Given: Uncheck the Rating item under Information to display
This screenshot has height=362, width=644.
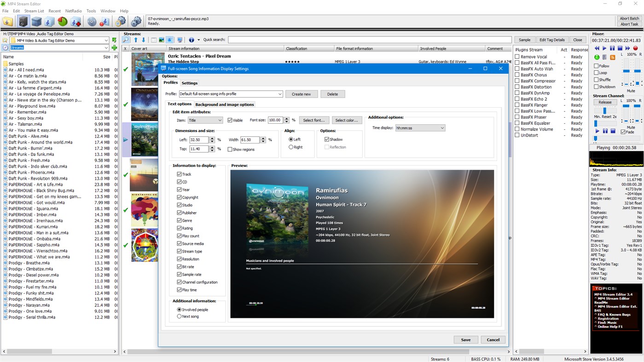Looking at the screenshot, I should tap(179, 228).
